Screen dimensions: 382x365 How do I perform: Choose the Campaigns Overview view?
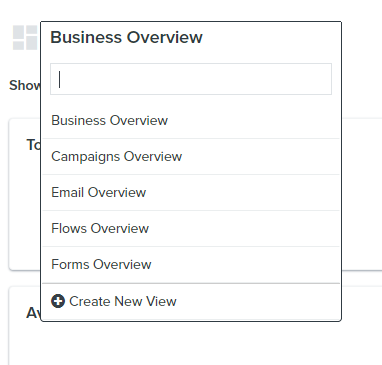coord(191,156)
